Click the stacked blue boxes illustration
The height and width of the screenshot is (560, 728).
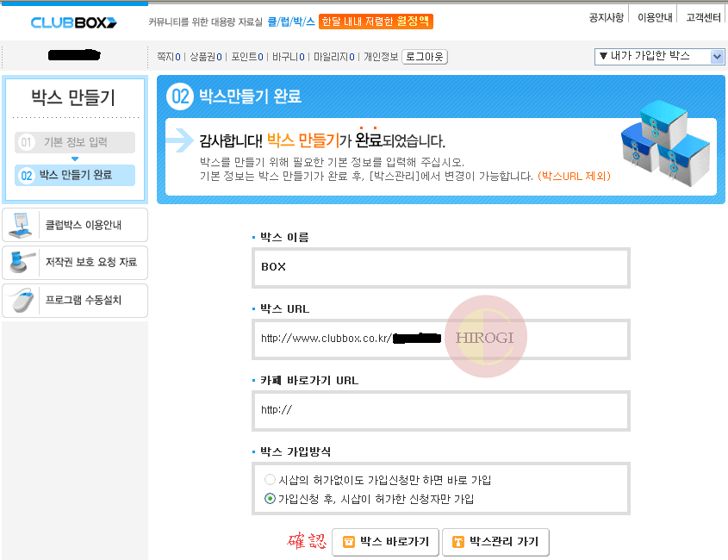[x=666, y=144]
